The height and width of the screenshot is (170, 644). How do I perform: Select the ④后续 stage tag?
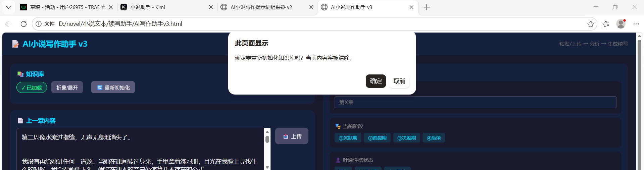(434, 138)
